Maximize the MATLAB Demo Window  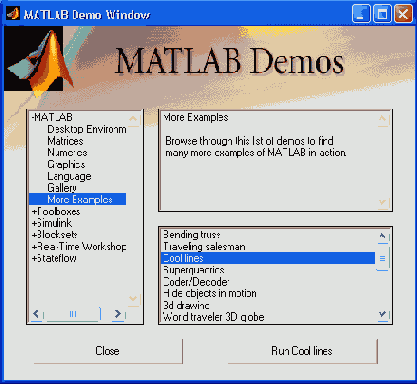pyautogui.click(x=382, y=14)
